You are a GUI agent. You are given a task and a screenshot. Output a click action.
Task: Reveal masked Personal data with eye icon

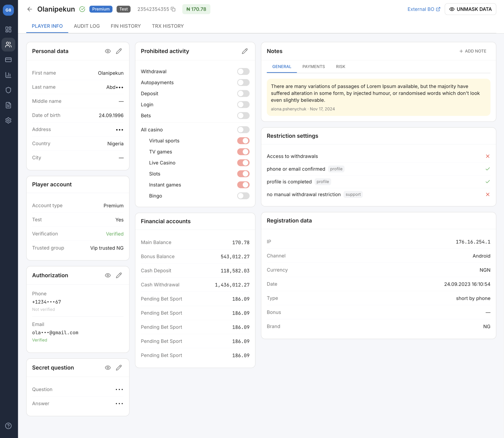108,51
